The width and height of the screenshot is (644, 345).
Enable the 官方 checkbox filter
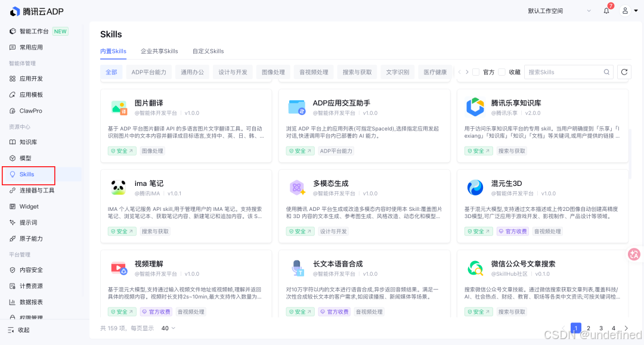476,72
